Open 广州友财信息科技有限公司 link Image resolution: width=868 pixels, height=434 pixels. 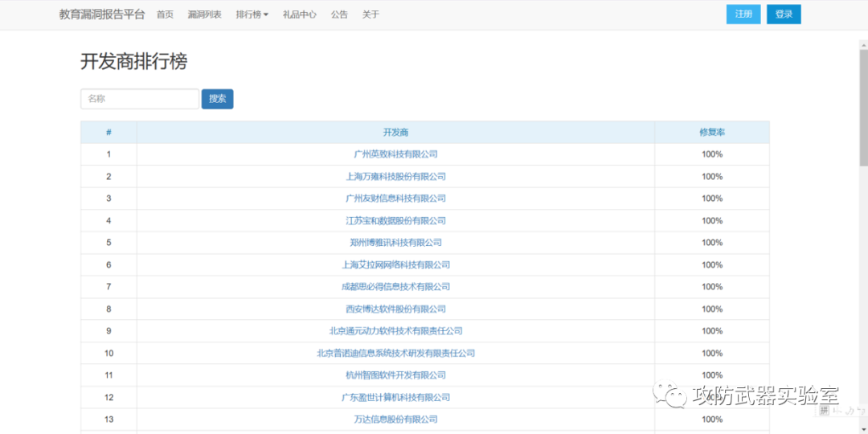(x=395, y=199)
